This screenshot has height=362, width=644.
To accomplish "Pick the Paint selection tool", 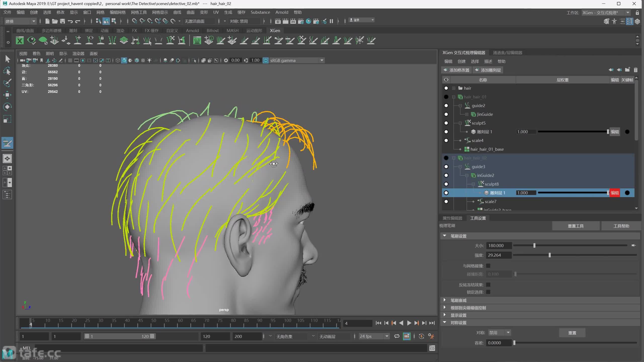I will click(8, 83).
